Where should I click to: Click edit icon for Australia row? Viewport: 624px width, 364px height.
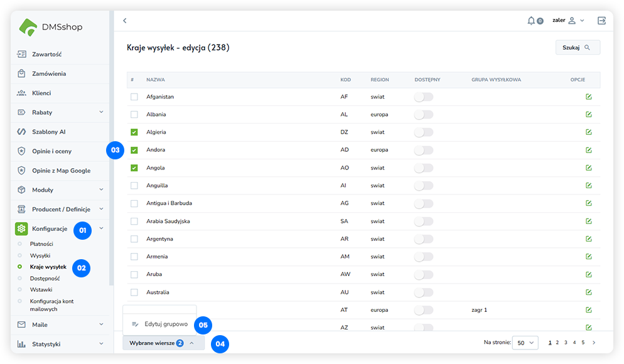588,292
